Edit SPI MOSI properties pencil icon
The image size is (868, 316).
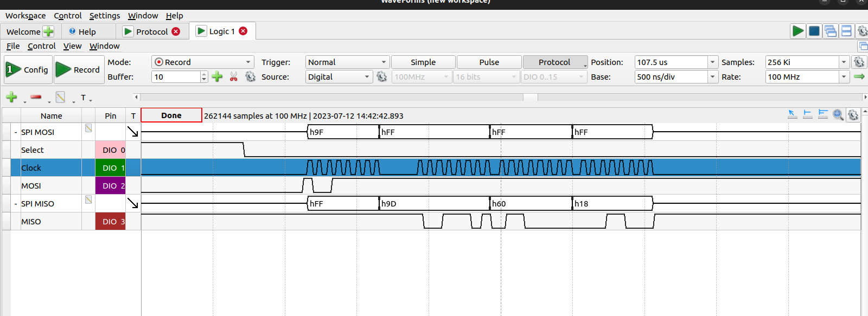pyautogui.click(x=88, y=128)
